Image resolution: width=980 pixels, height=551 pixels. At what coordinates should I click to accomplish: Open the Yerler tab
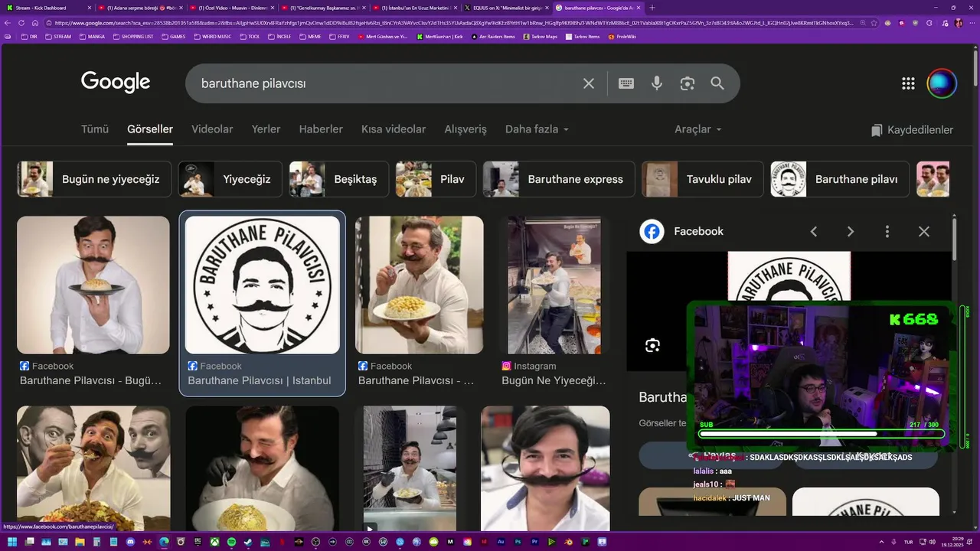pos(266,129)
